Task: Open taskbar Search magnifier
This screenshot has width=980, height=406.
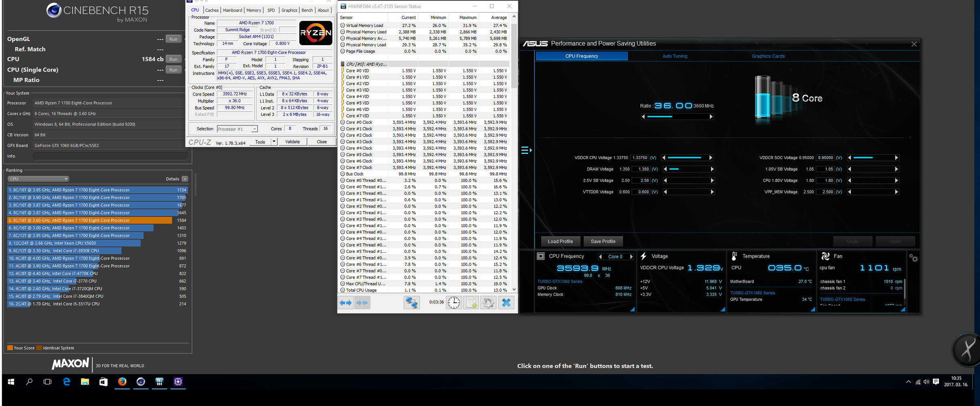Action: click(29, 382)
